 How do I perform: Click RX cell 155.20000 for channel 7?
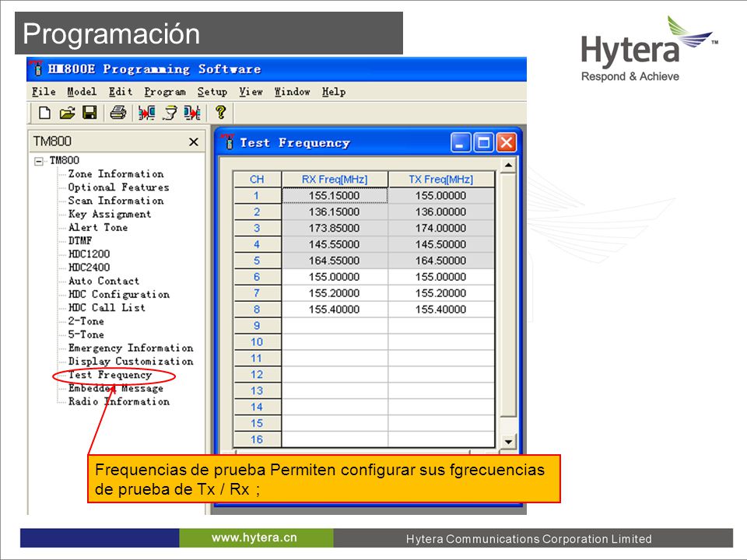pyautogui.click(x=335, y=293)
